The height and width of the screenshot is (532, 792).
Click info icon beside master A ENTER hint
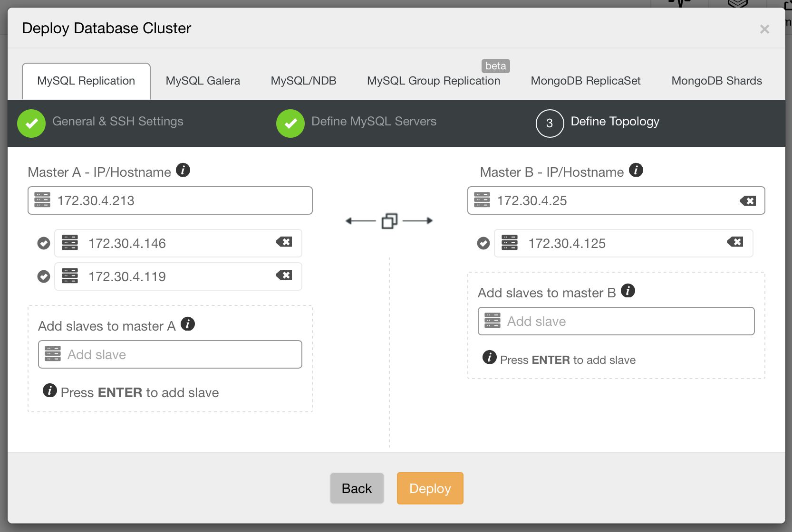[x=50, y=390]
